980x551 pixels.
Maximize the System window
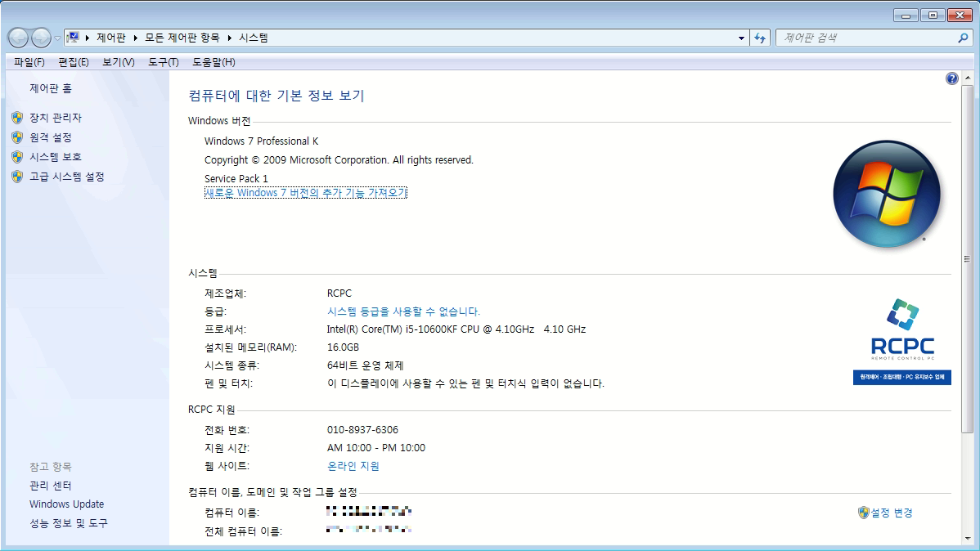[933, 16]
